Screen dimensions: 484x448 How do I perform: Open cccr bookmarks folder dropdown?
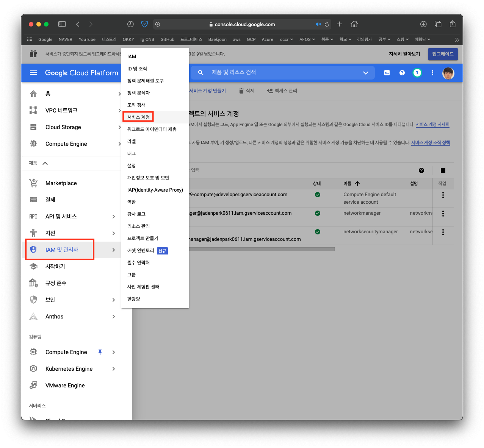pyautogui.click(x=287, y=39)
